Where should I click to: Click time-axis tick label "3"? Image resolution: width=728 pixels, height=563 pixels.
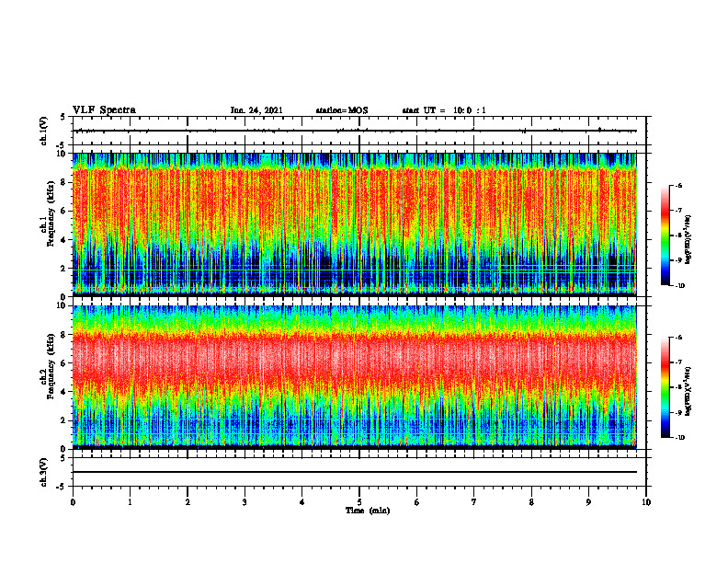(x=245, y=502)
